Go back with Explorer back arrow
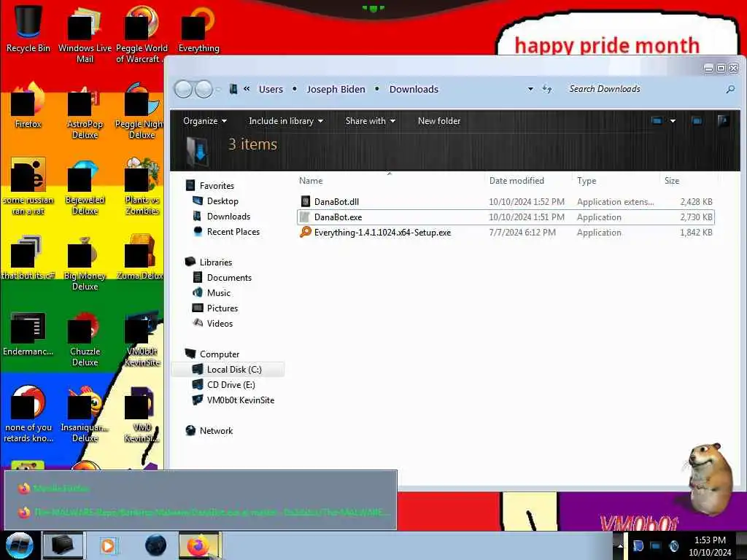747x560 pixels. click(183, 89)
